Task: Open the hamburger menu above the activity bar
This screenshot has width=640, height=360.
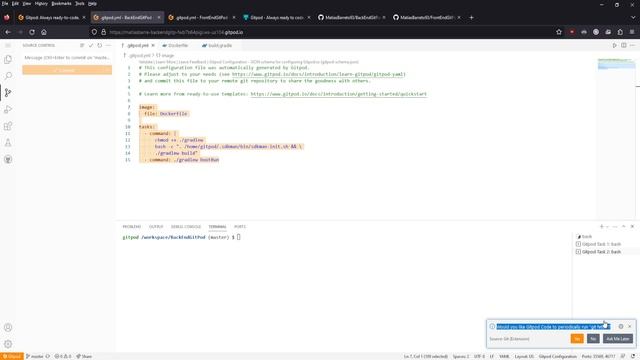Action: [8, 45]
